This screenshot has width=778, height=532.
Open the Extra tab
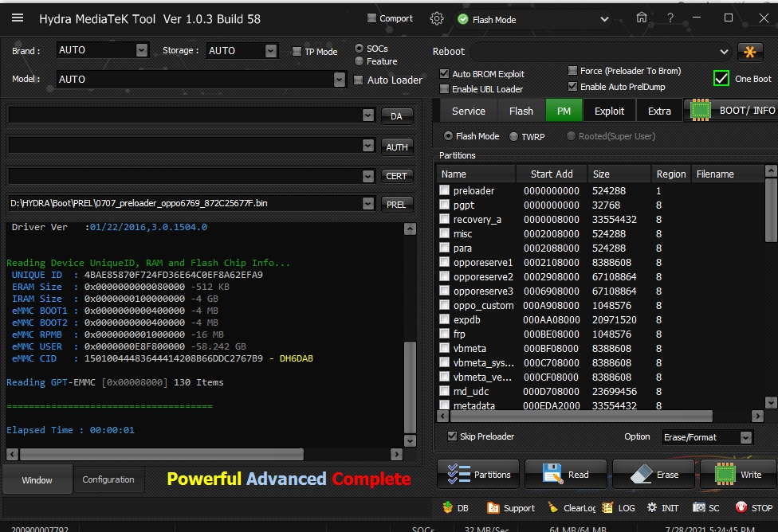[x=659, y=111]
